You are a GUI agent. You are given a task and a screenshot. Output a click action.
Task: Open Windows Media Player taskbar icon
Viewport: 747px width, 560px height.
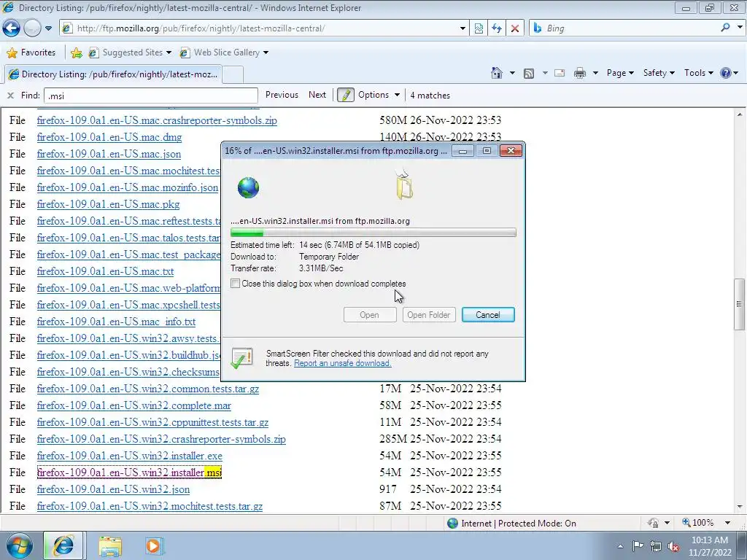pos(153,546)
